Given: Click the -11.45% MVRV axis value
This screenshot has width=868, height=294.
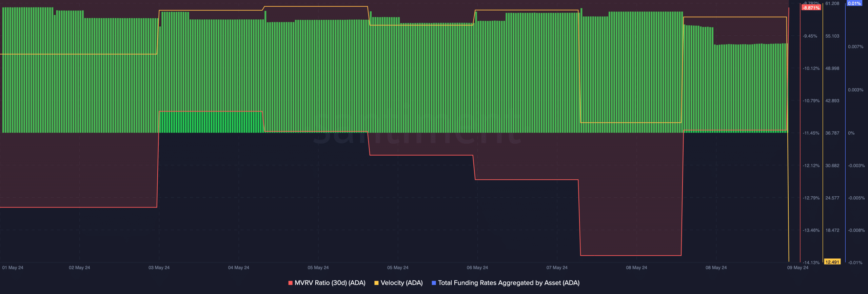Looking at the screenshot, I should 811,133.
